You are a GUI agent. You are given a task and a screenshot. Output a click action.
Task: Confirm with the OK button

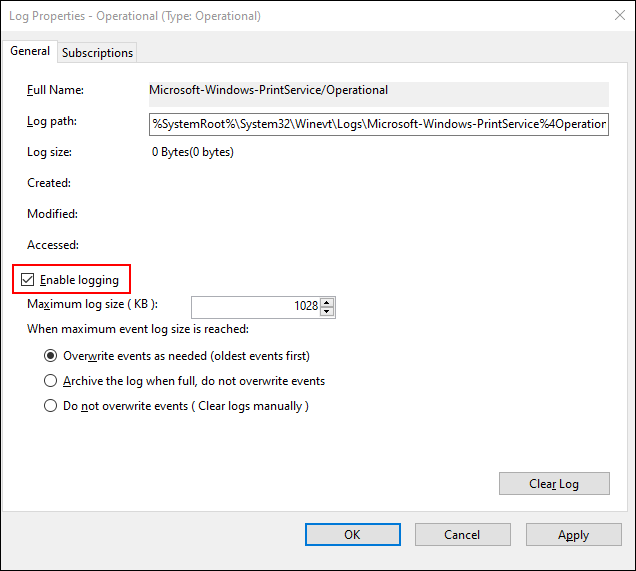[x=352, y=535]
